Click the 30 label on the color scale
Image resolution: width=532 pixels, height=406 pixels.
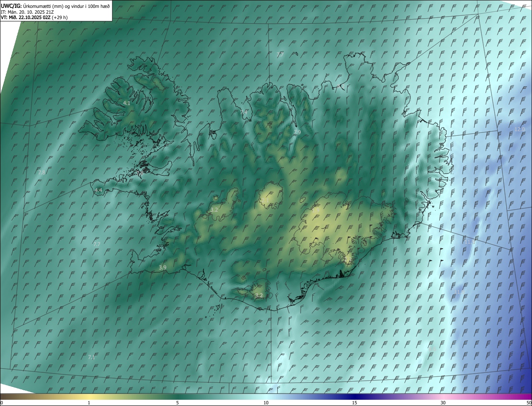tap(443, 403)
